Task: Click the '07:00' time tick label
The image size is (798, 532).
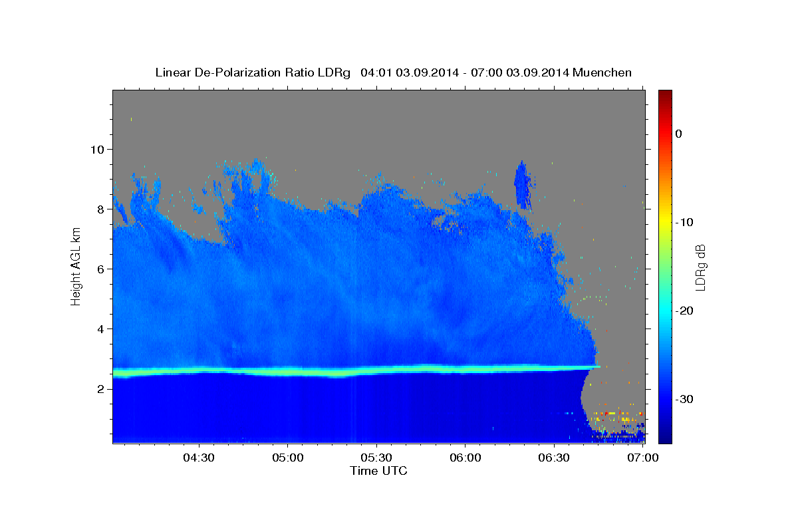Action: (x=642, y=458)
